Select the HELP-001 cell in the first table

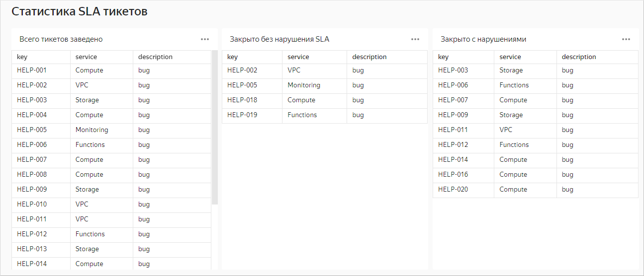click(32, 70)
